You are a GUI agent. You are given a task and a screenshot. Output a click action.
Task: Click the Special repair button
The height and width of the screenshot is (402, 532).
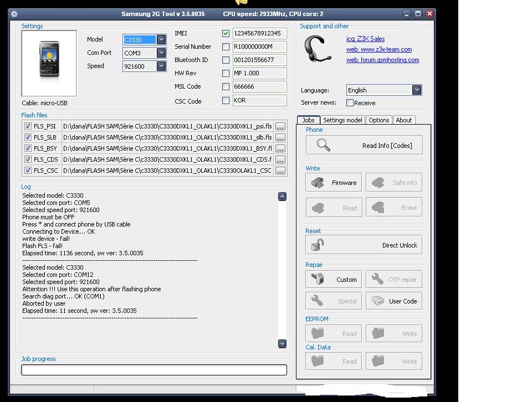[x=334, y=301]
